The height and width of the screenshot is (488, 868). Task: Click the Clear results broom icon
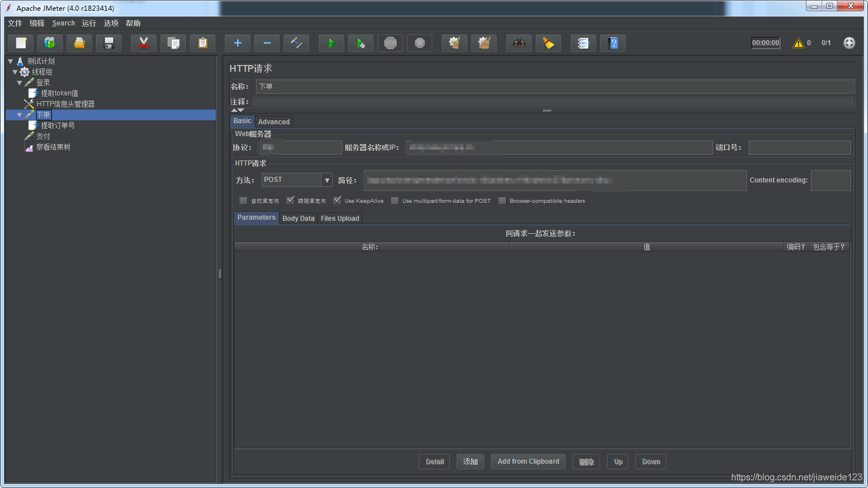click(455, 43)
